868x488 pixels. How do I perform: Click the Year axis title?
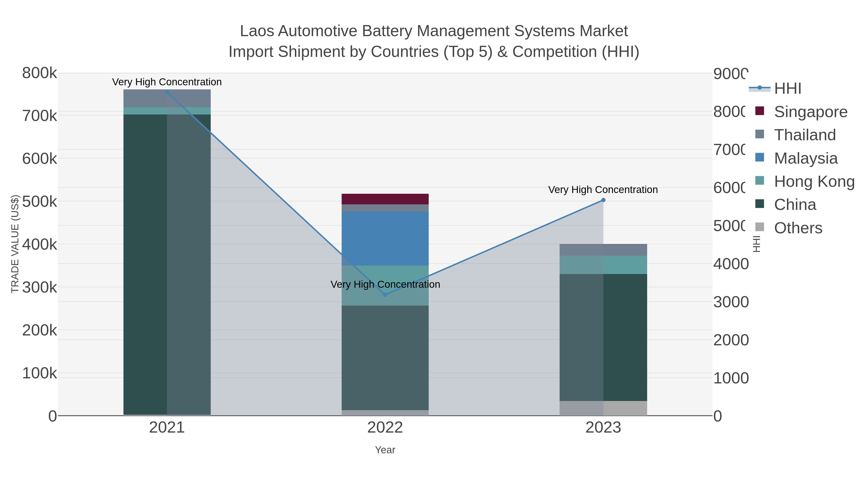coord(385,450)
